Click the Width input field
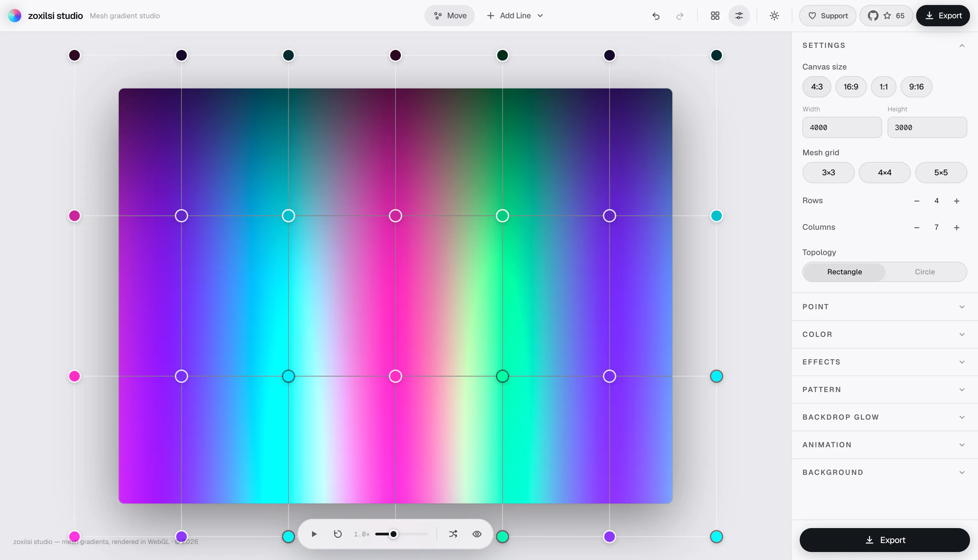The image size is (978, 560). tap(842, 127)
